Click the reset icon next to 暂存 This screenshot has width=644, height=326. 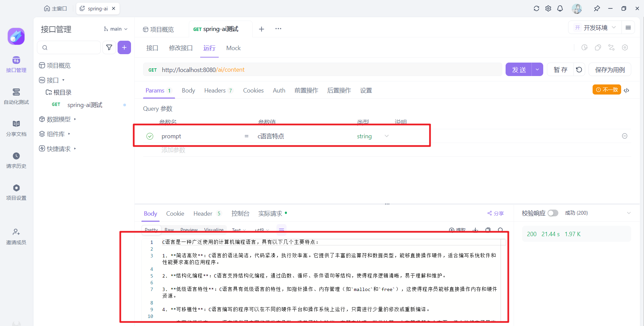tap(579, 70)
